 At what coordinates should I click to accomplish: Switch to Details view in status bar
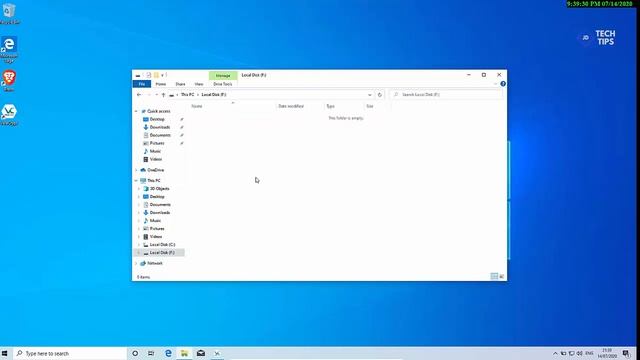494,277
